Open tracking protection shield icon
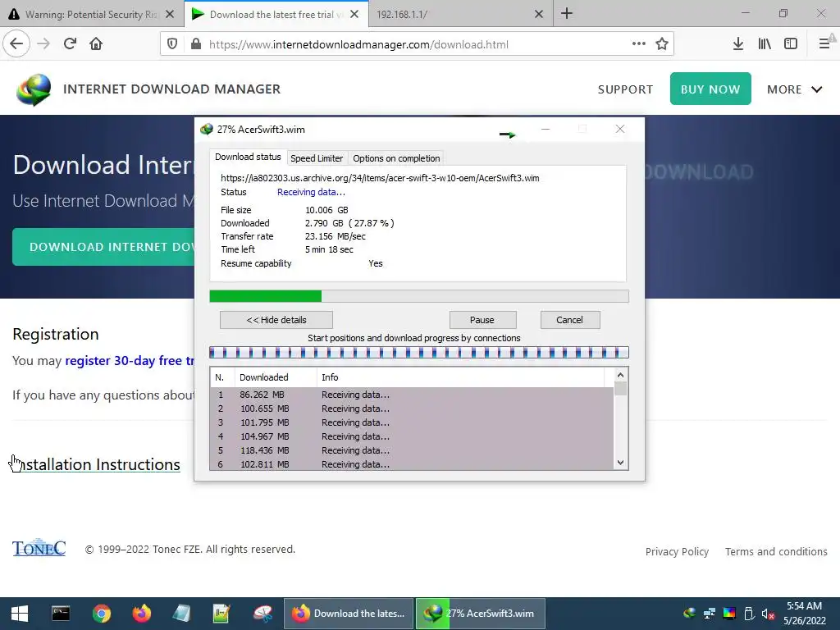The width and height of the screenshot is (840, 630). tap(172, 44)
